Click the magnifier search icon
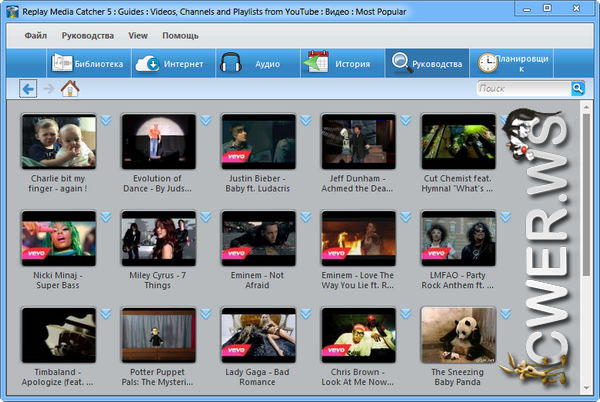This screenshot has width=600, height=402. [x=577, y=89]
